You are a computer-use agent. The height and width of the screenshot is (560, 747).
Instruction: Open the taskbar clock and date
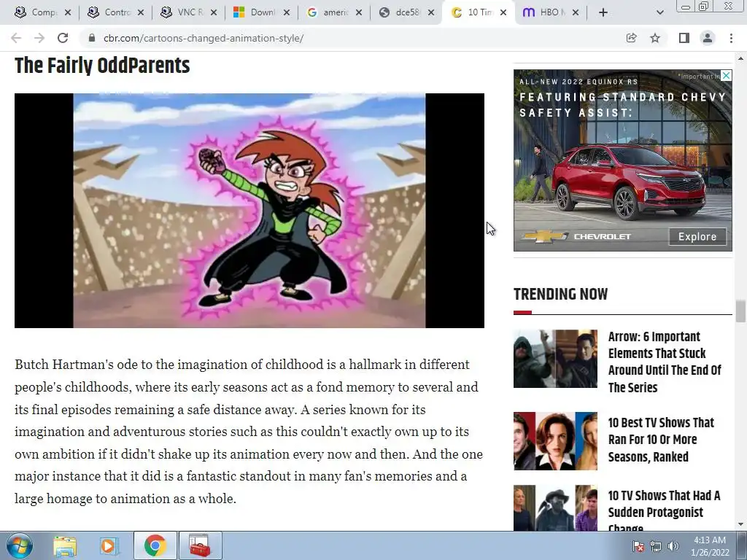click(x=710, y=546)
